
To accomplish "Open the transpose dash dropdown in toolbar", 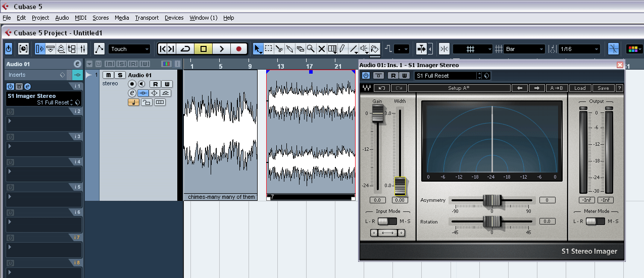I will (x=402, y=49).
